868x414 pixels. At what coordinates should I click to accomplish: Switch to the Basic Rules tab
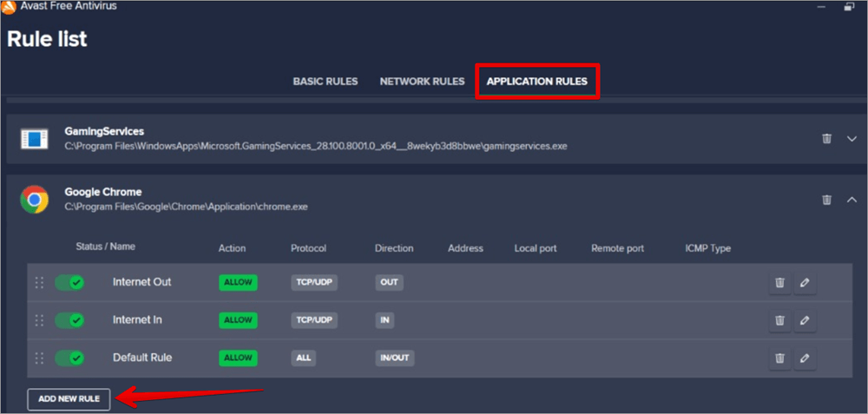325,82
